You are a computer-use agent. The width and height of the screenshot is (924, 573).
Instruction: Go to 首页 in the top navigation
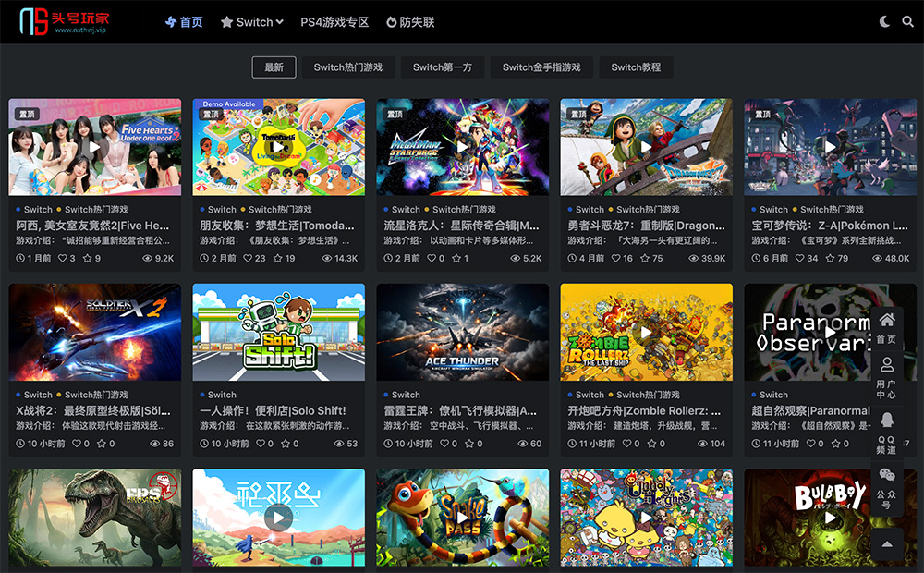(x=184, y=22)
